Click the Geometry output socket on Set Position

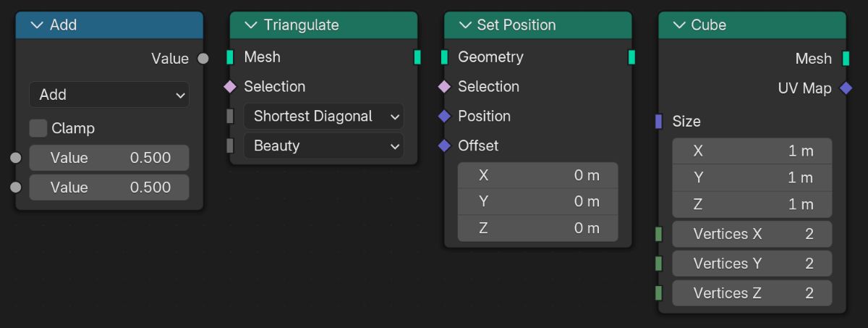point(631,57)
